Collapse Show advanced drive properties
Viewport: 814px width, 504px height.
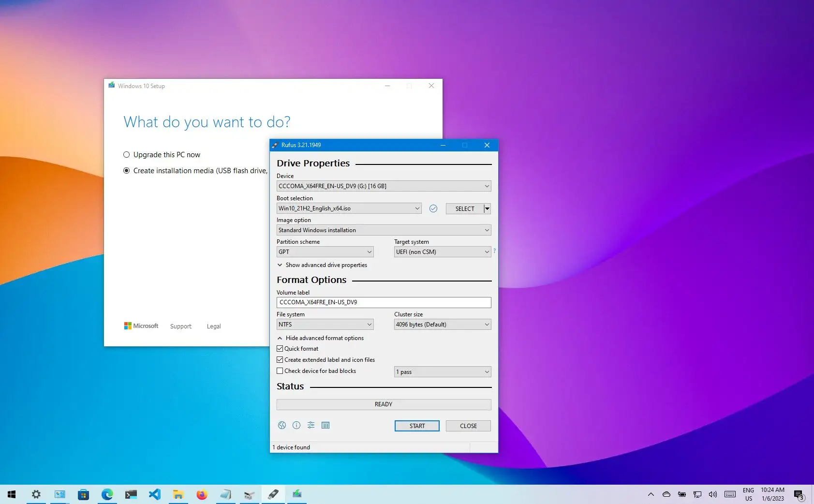coord(322,265)
